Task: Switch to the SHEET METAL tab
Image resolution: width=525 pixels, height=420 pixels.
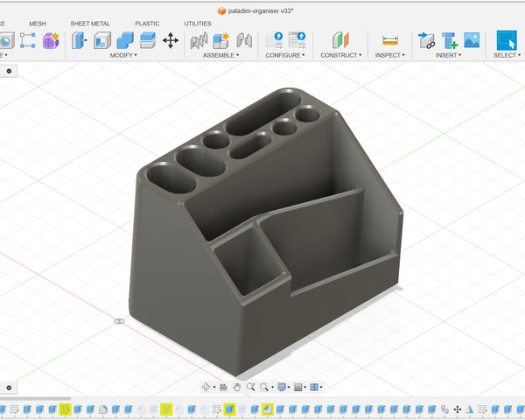Action: pos(90,24)
